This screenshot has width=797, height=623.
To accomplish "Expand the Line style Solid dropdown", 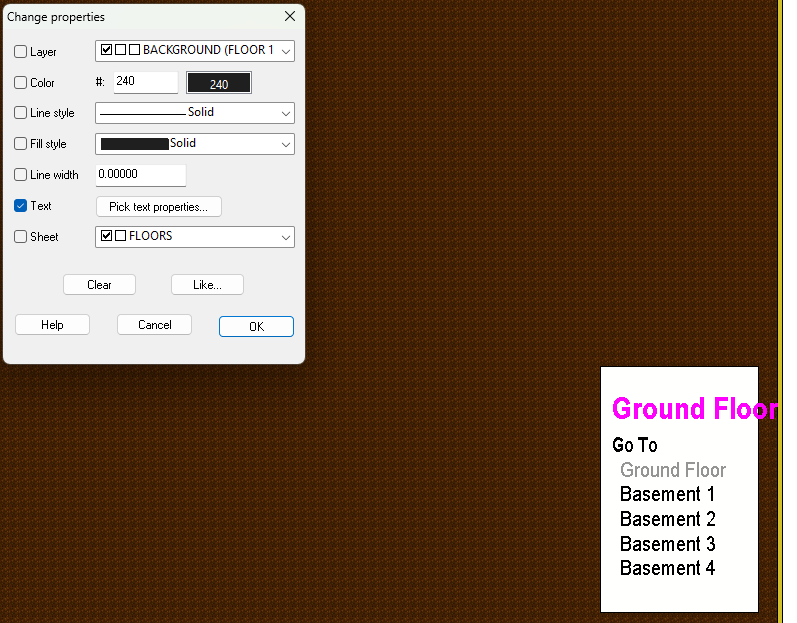I will (195, 113).
